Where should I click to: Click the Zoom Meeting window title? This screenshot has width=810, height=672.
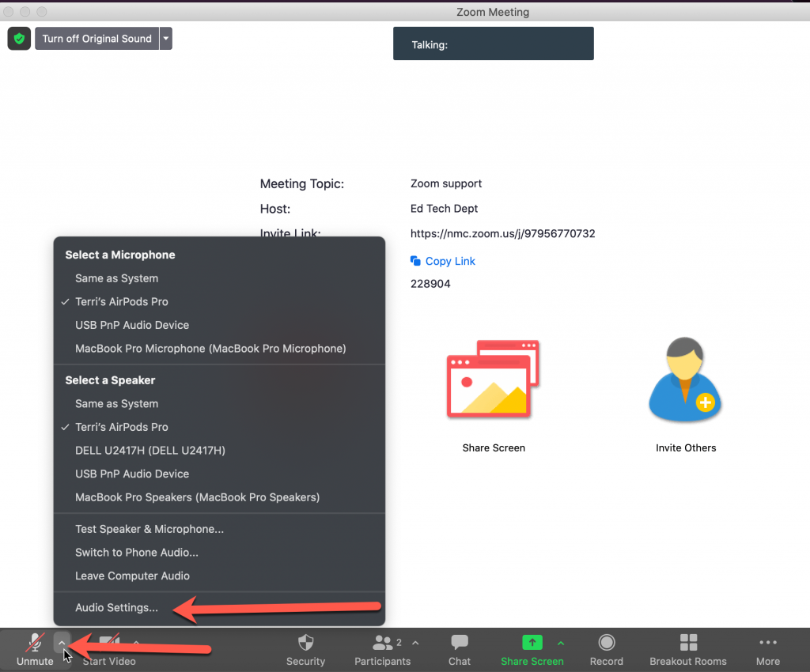click(x=493, y=12)
